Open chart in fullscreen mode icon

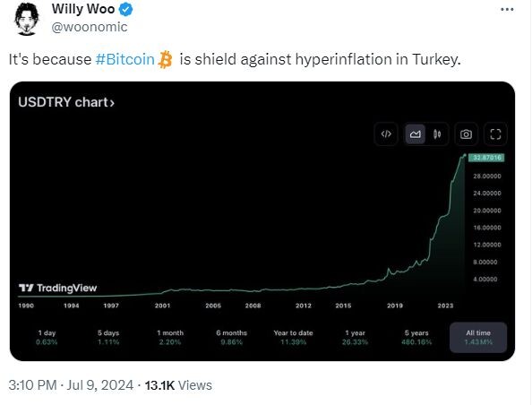coord(495,134)
